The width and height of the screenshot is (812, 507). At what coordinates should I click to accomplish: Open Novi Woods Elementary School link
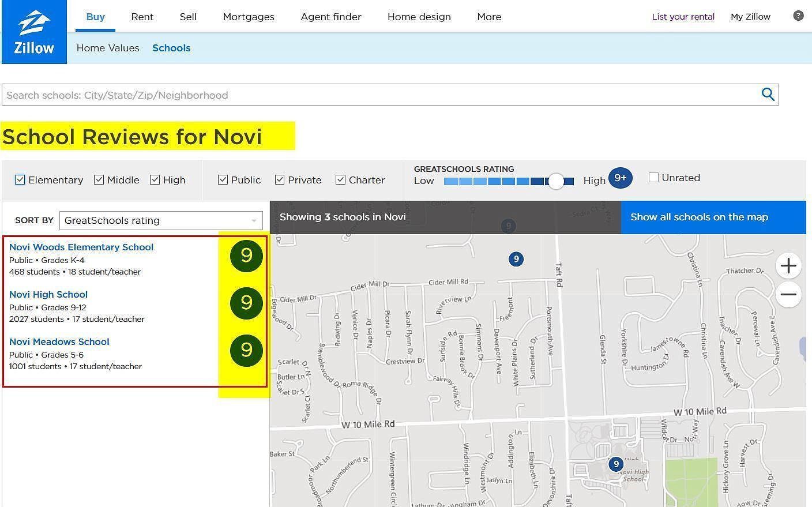pyautogui.click(x=81, y=247)
